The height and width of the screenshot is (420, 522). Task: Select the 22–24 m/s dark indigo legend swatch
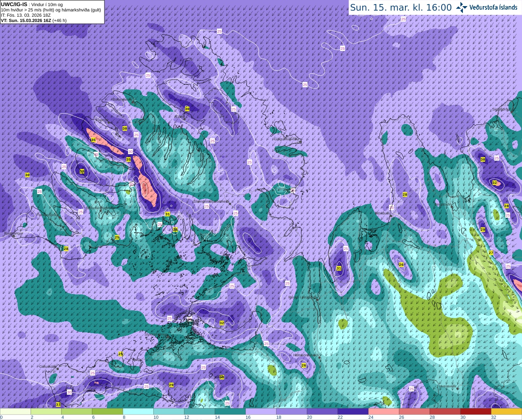point(353,411)
